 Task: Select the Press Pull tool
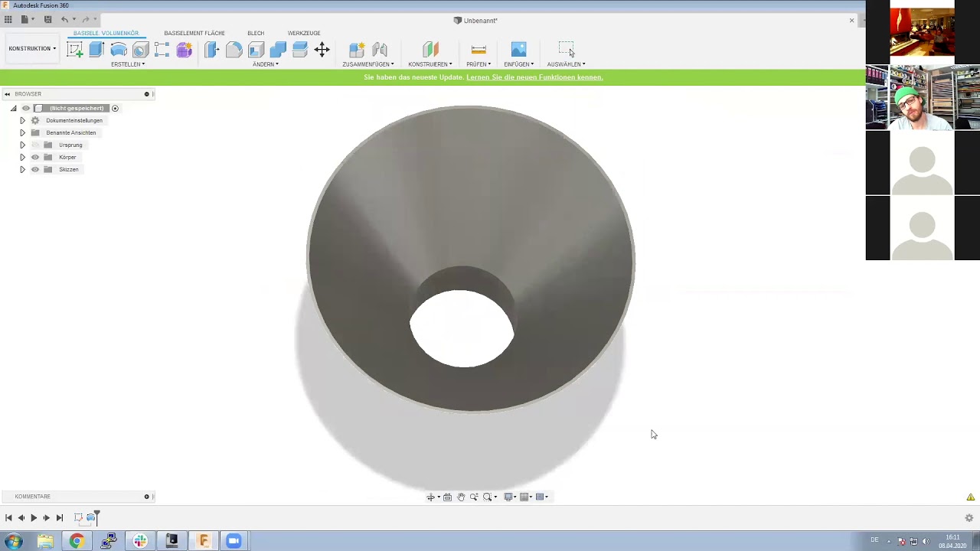(212, 50)
